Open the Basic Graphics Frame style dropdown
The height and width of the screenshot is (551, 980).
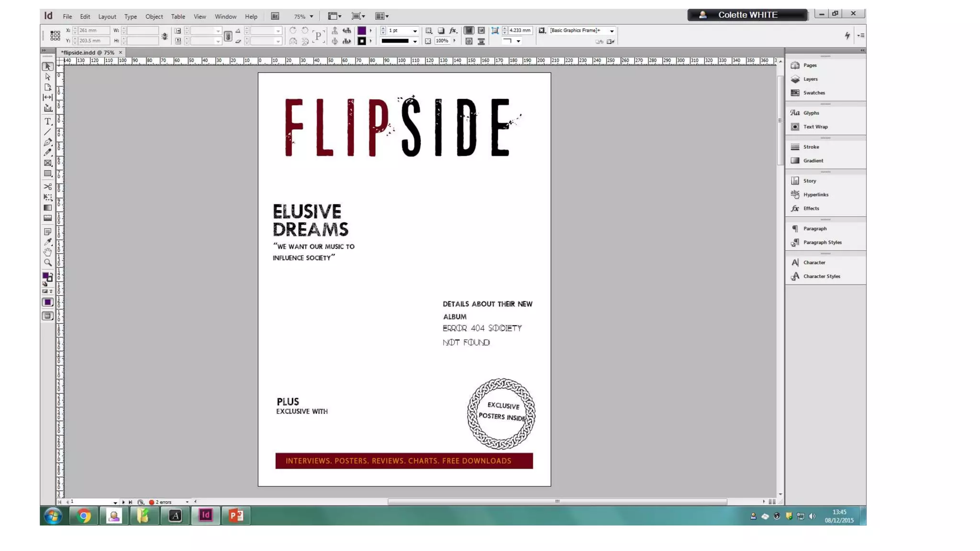click(612, 31)
